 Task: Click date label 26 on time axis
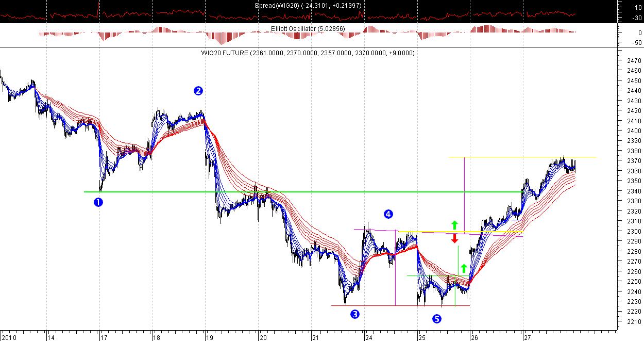click(475, 338)
